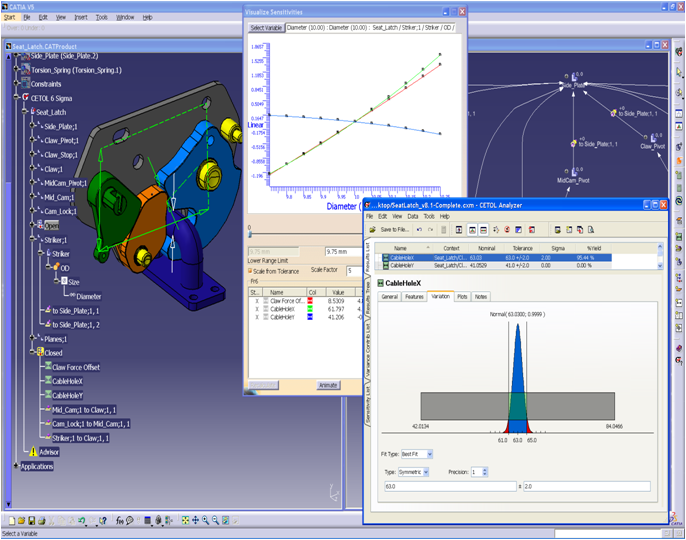Screen dimensions: 686x540
Task: Toggle the first chart view button in Analyzer toolbar
Action: pyautogui.click(x=459, y=230)
